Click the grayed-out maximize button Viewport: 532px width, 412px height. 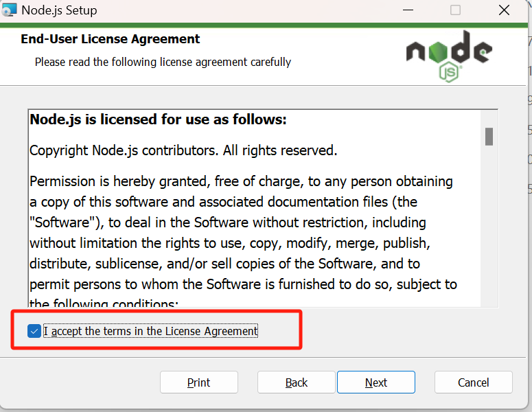tap(455, 10)
